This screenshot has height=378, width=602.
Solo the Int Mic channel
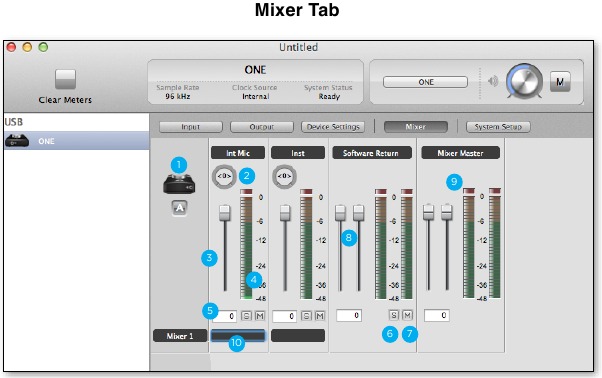click(246, 316)
